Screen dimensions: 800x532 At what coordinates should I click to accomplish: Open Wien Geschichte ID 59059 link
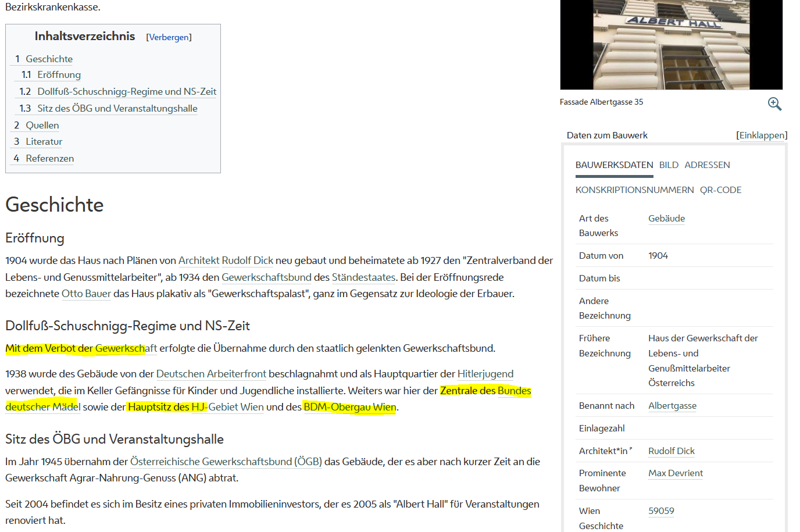(x=661, y=511)
